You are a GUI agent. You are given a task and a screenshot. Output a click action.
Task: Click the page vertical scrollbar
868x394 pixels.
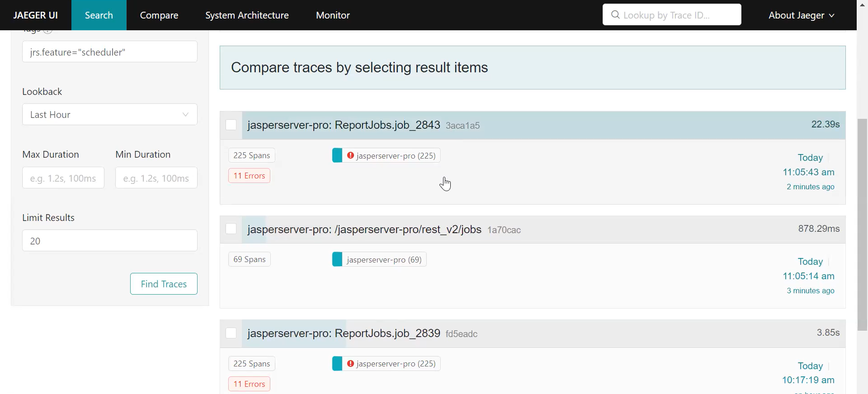pyautogui.click(x=862, y=225)
